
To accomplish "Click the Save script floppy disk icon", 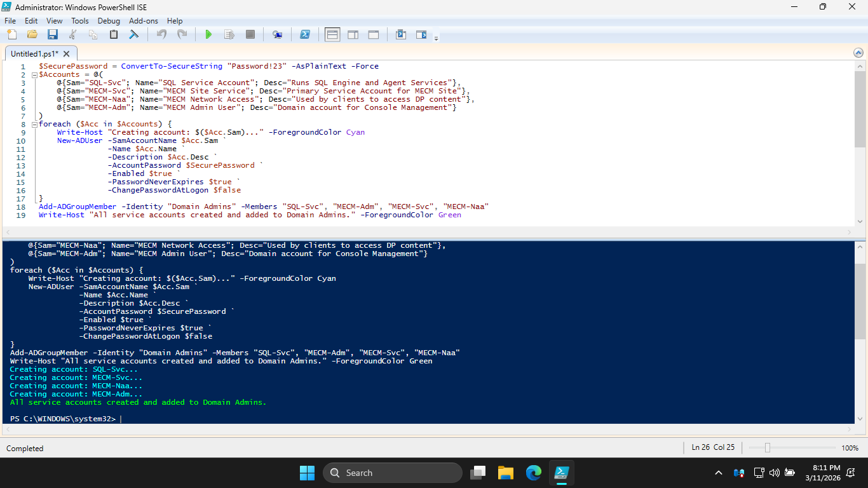I will click(53, 34).
